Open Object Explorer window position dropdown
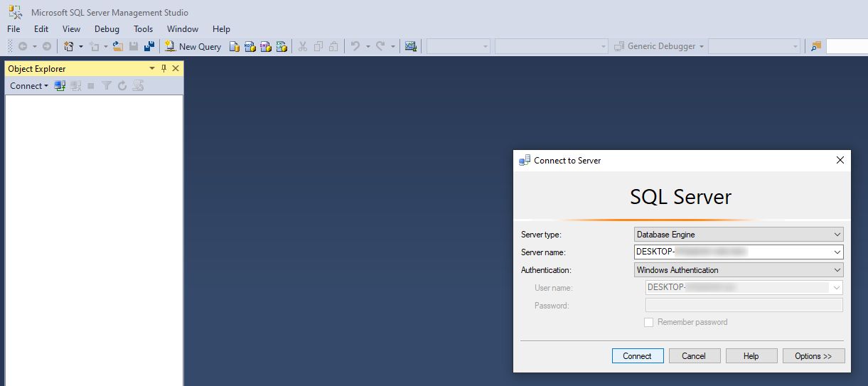The height and width of the screenshot is (386, 868). tap(151, 69)
